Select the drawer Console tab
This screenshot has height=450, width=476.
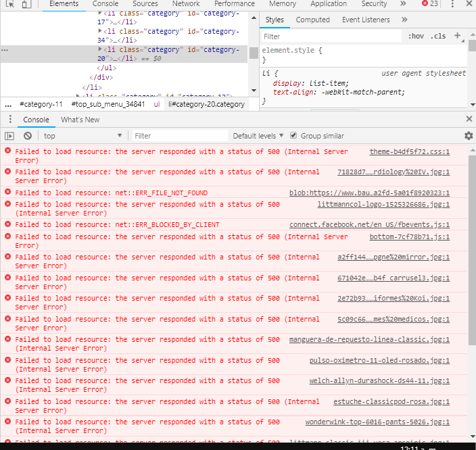coord(36,120)
